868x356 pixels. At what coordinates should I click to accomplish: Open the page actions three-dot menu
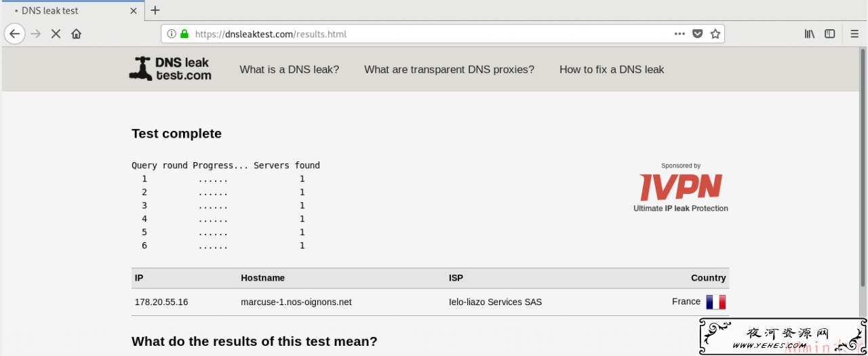[x=679, y=33]
